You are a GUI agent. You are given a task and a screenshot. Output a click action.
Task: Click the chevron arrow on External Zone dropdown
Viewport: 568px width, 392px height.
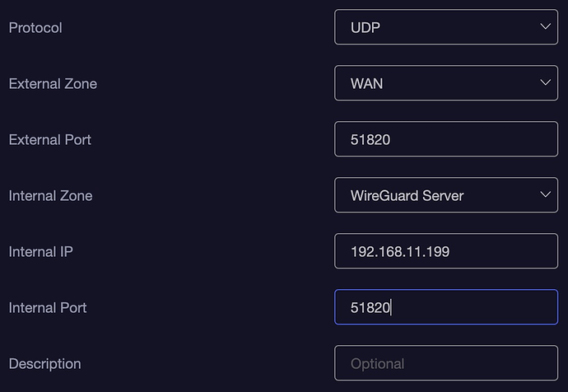545,83
